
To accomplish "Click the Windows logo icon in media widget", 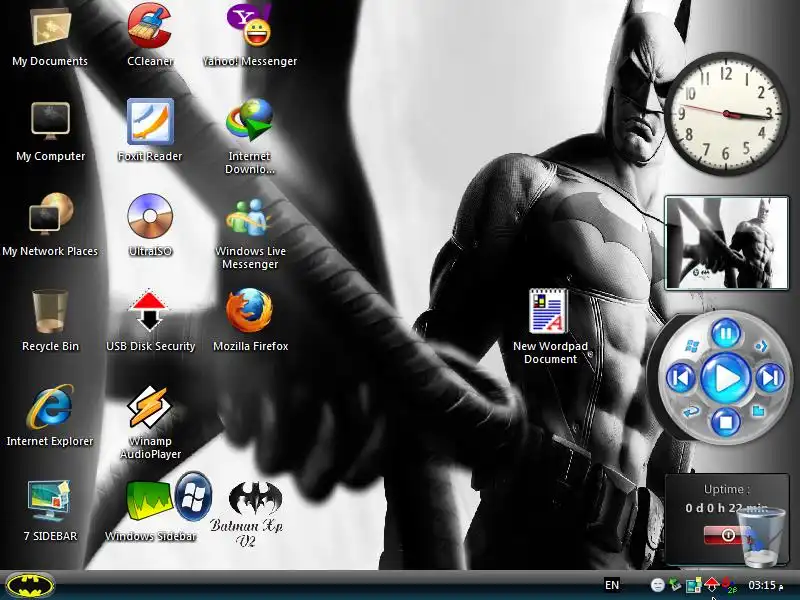I will 692,346.
